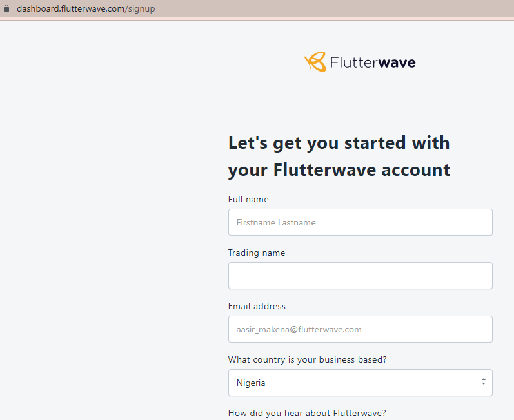The height and width of the screenshot is (420, 514).
Task: Click the aasir_makena@flutterwave.com placeholder text
Action: tap(299, 329)
